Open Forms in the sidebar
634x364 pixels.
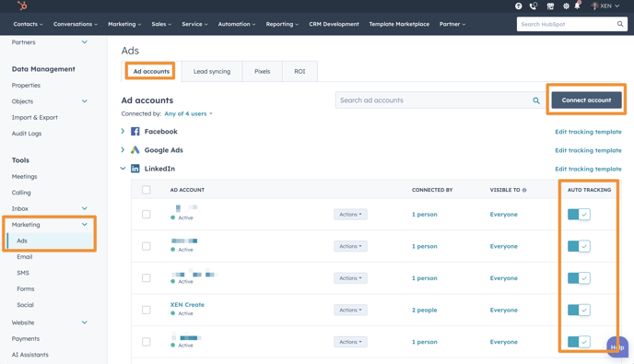pos(26,288)
